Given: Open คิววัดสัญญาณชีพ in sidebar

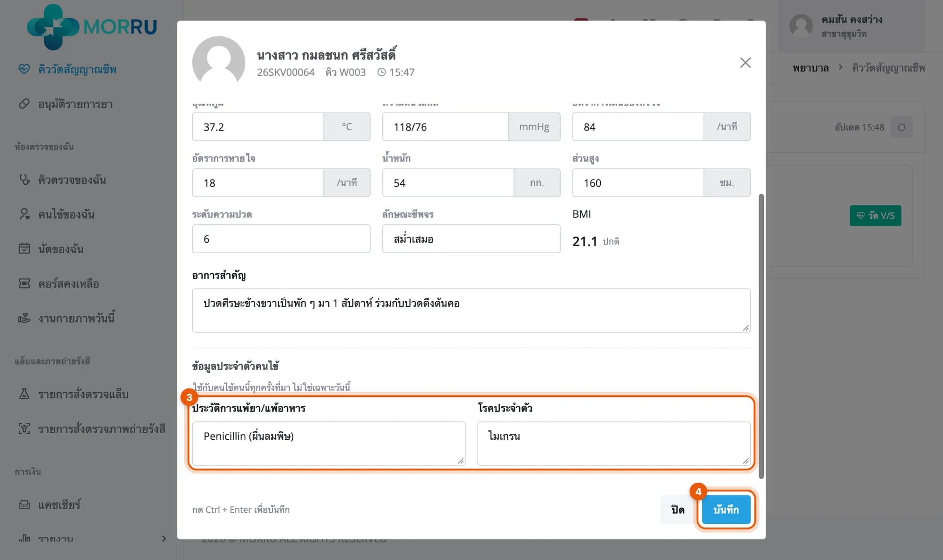Looking at the screenshot, I should (x=77, y=69).
